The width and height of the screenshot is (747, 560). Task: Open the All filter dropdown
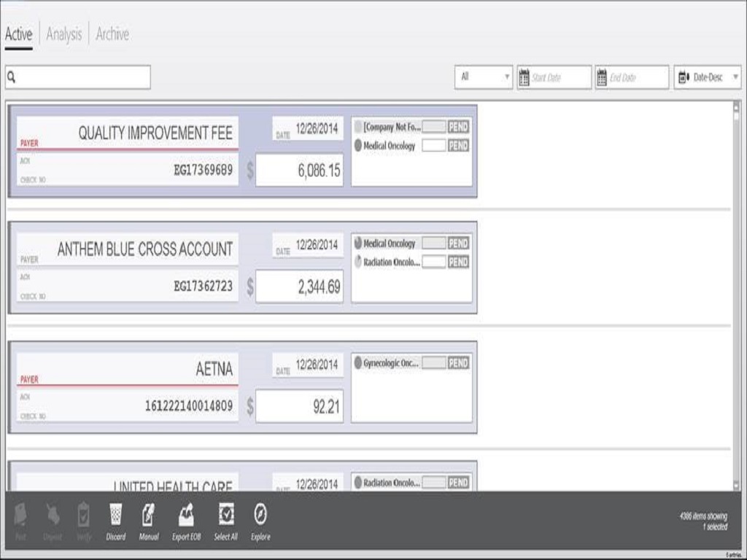484,77
